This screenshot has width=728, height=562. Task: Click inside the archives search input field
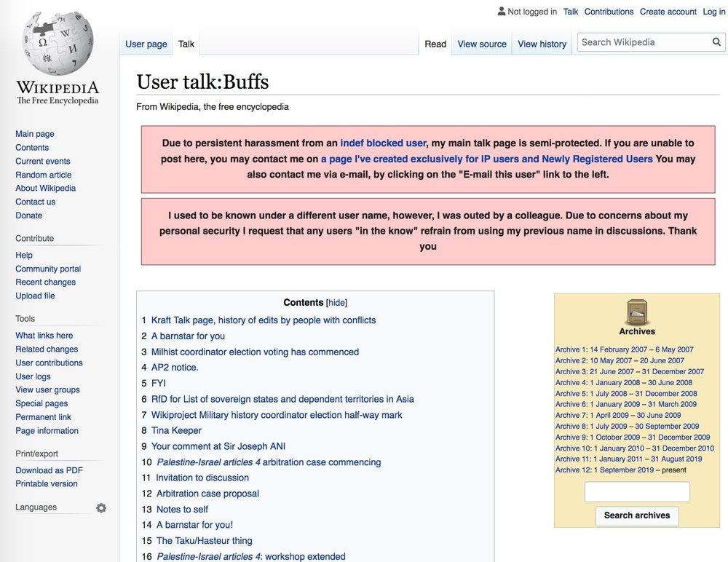[637, 492]
